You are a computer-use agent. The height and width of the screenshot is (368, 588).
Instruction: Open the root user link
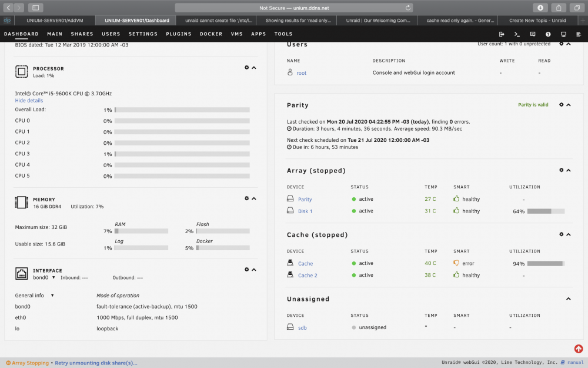click(x=302, y=73)
